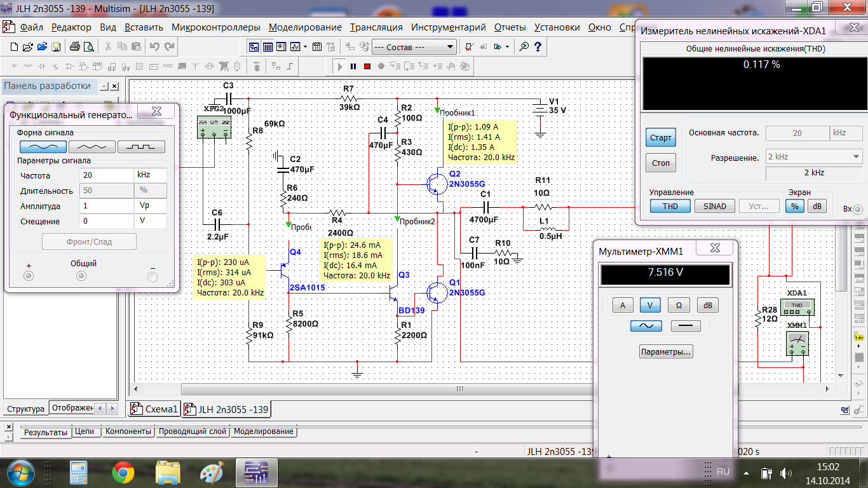Place a source component from toolbar
Screen dimensions: 868x488
(14, 66)
